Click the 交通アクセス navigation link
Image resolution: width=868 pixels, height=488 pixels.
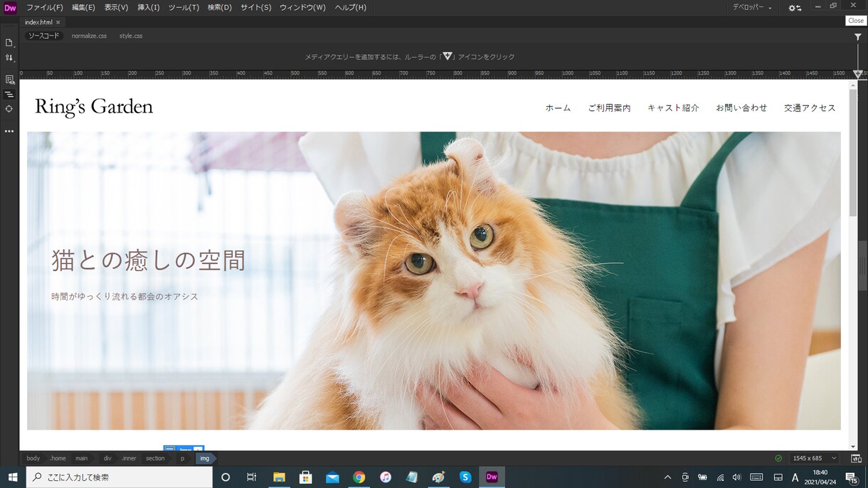point(810,108)
